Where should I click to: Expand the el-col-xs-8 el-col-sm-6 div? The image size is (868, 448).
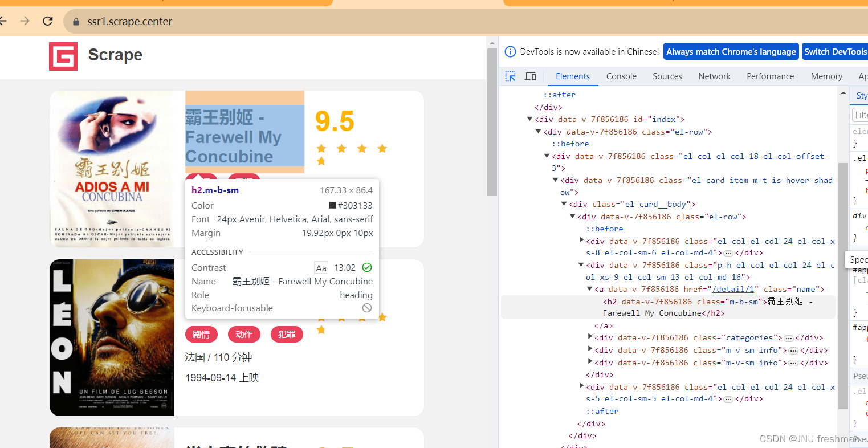[581, 241]
